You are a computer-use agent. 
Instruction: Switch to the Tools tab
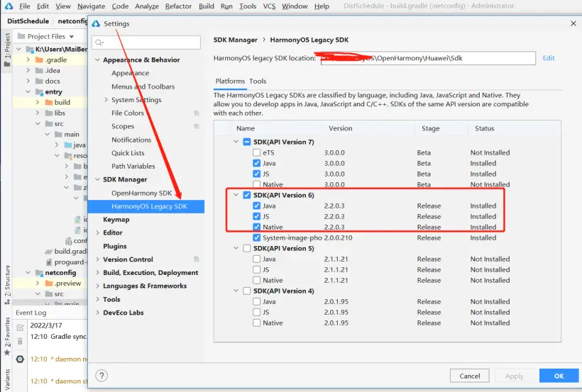click(258, 82)
